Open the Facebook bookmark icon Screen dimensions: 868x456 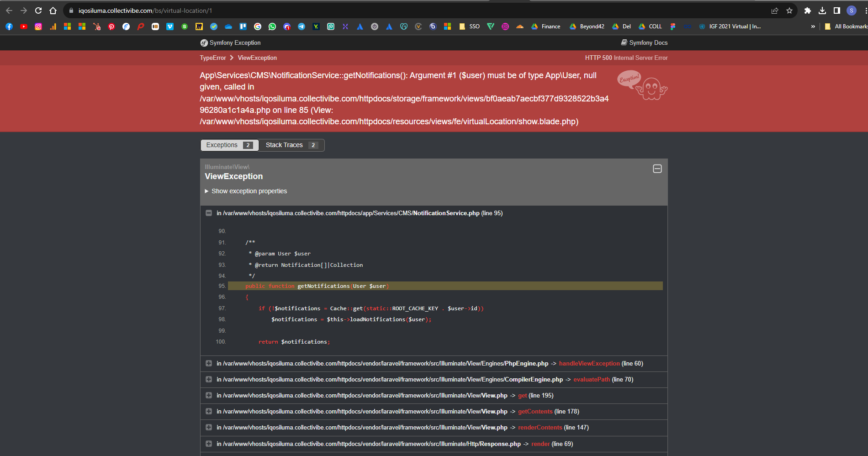(x=9, y=27)
